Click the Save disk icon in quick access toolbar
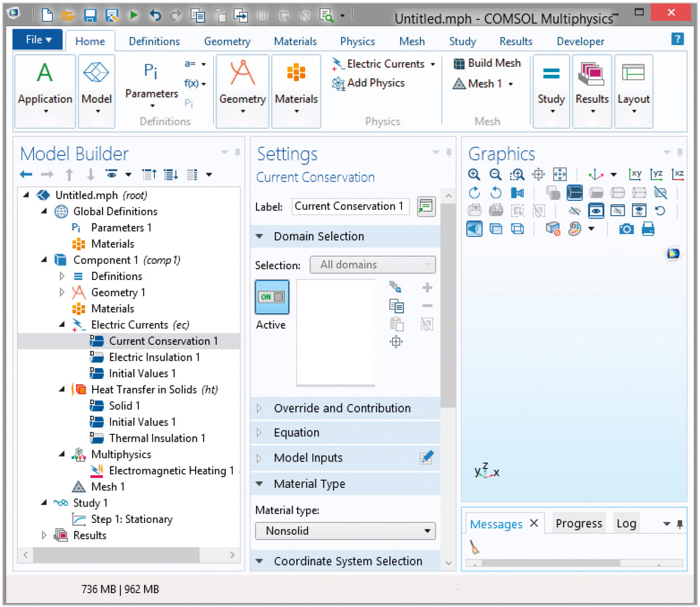700x607 pixels. point(90,16)
